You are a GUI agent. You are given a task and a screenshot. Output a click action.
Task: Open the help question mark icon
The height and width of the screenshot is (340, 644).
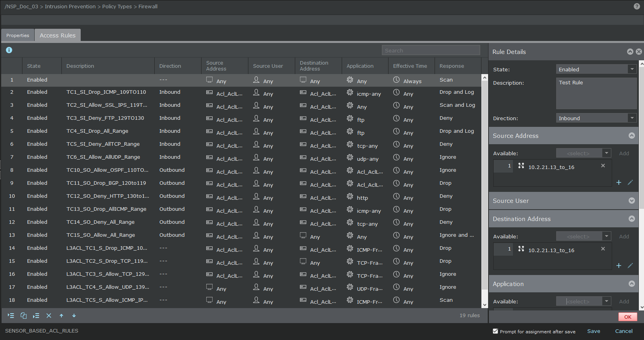point(637,6)
